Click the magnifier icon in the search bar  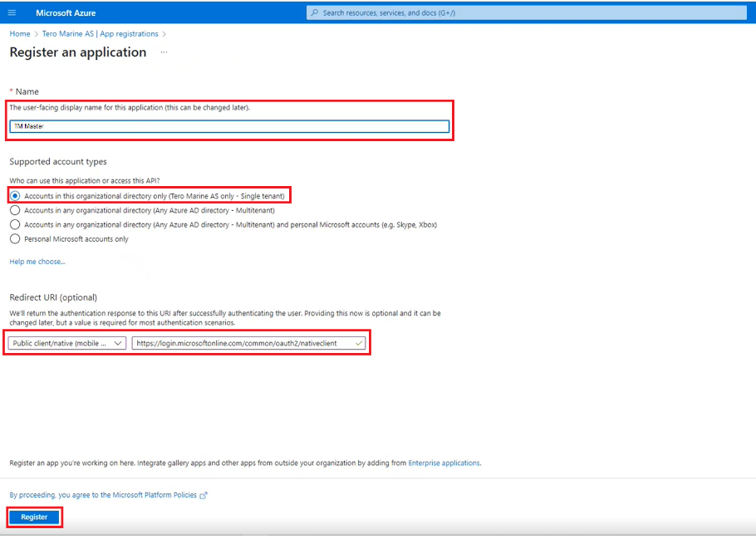tap(314, 13)
